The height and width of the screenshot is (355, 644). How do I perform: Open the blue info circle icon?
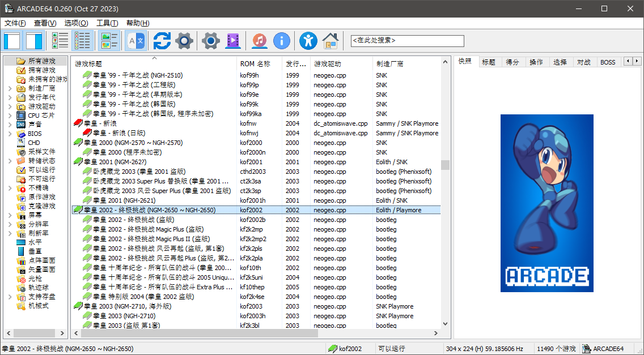(281, 41)
